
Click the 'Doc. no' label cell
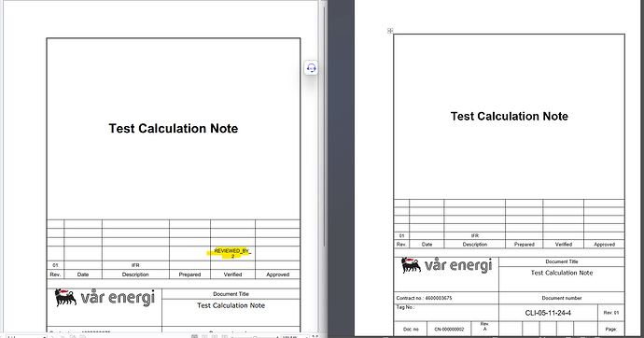[411, 330]
